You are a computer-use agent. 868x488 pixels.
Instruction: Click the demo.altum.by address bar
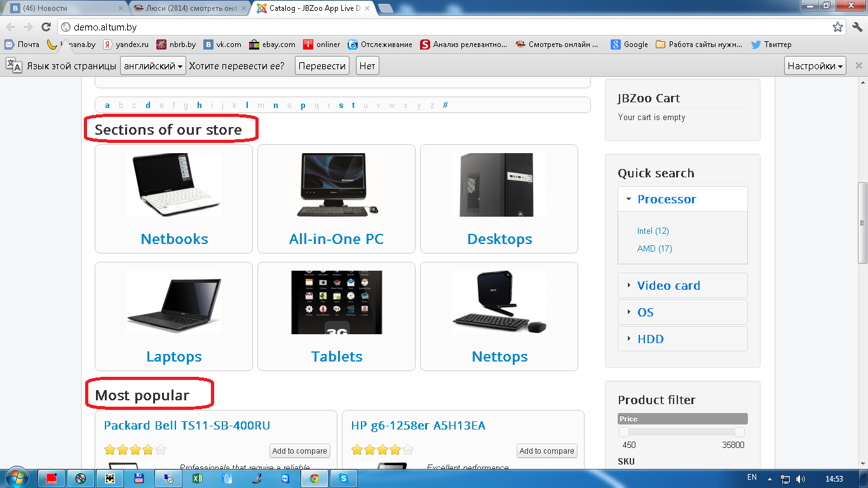(445, 27)
